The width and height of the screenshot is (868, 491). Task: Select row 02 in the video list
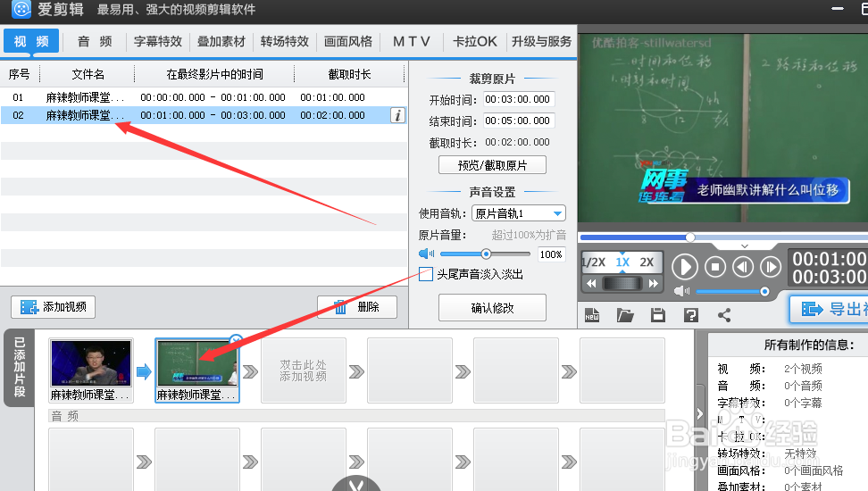point(204,115)
